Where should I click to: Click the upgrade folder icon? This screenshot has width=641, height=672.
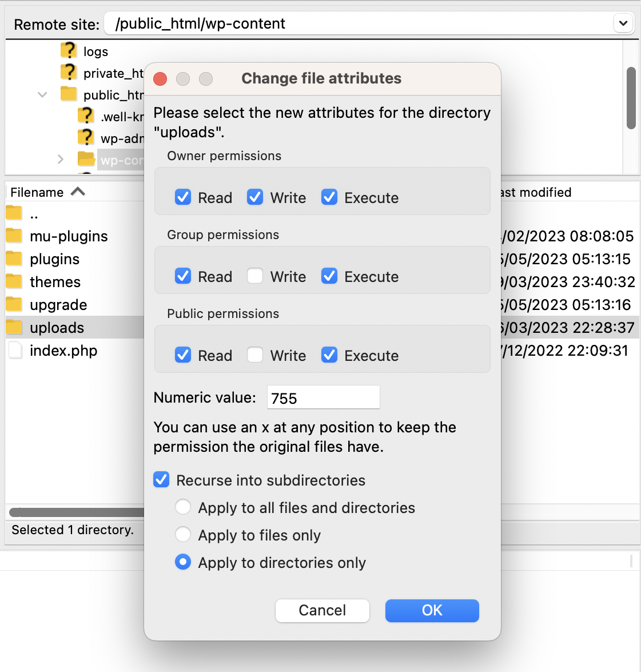14,304
